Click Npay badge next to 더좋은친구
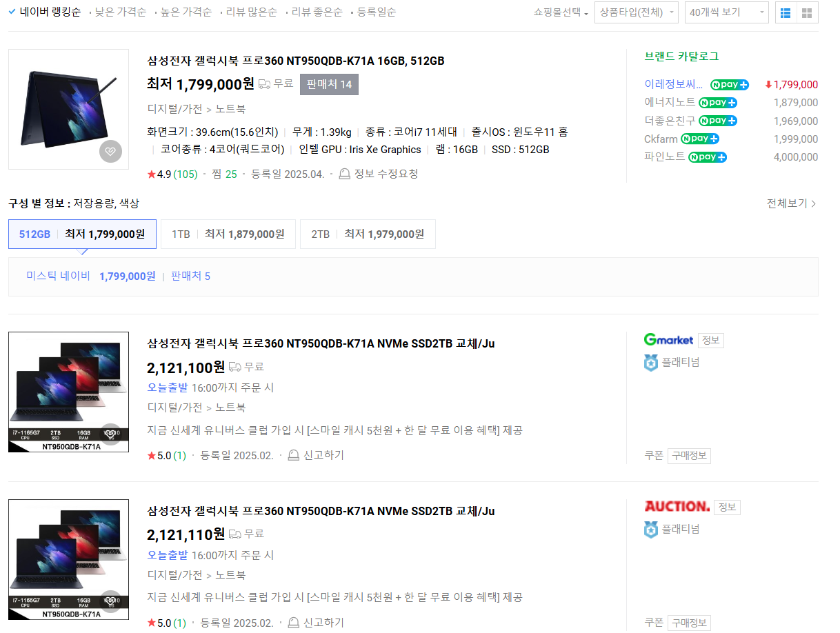The width and height of the screenshot is (840, 633). pos(718,121)
